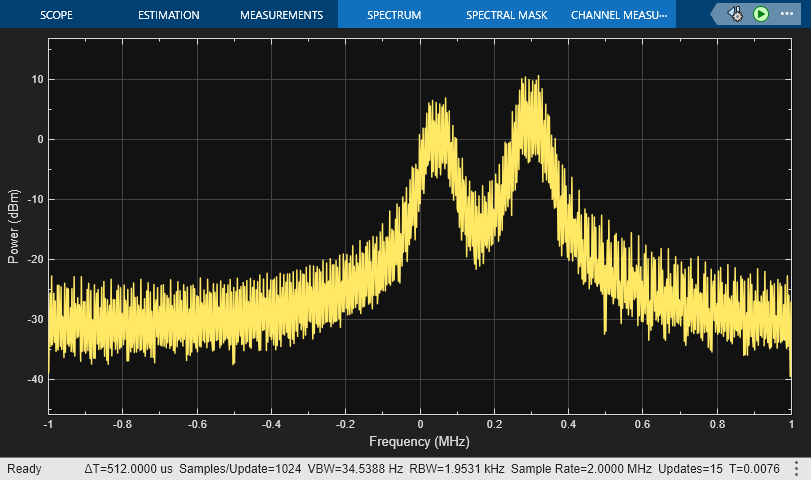
Task: Click the Ready status text
Action: tap(24, 469)
